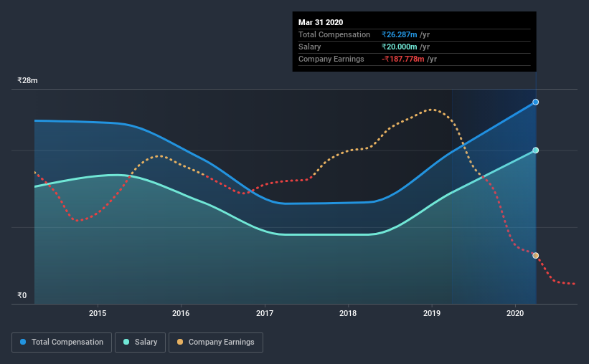589x364 pixels.
Task: Click the ₹26.287m total compensation value
Action: point(400,34)
